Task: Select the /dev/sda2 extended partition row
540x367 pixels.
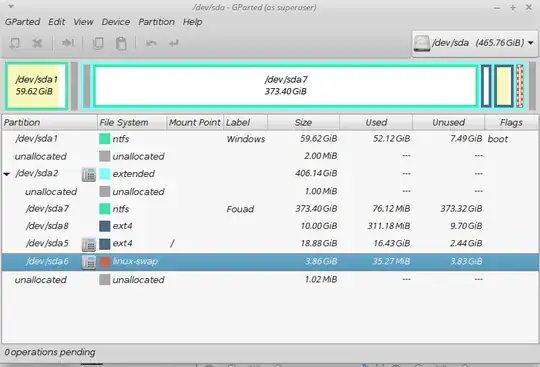Action: pos(270,174)
